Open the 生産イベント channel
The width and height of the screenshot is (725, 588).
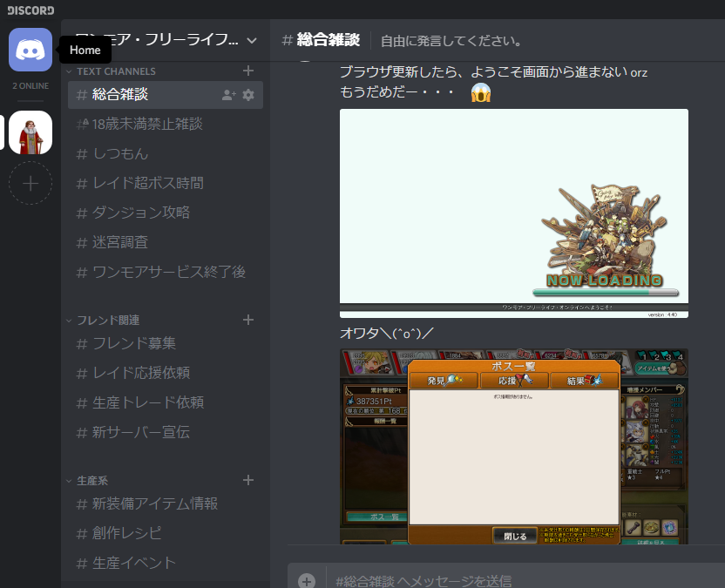pos(166,563)
